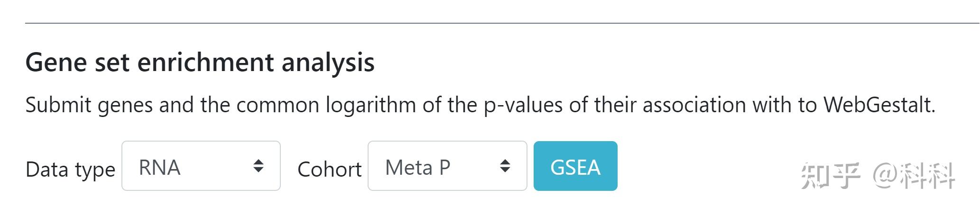Open the Data type dropdown

click(x=201, y=166)
